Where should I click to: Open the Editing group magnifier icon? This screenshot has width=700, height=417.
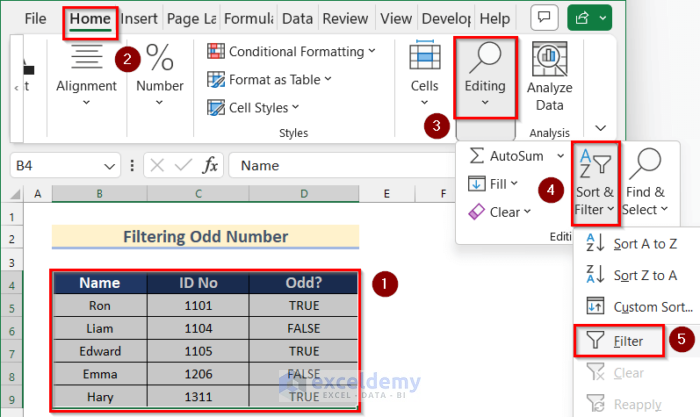pos(485,57)
